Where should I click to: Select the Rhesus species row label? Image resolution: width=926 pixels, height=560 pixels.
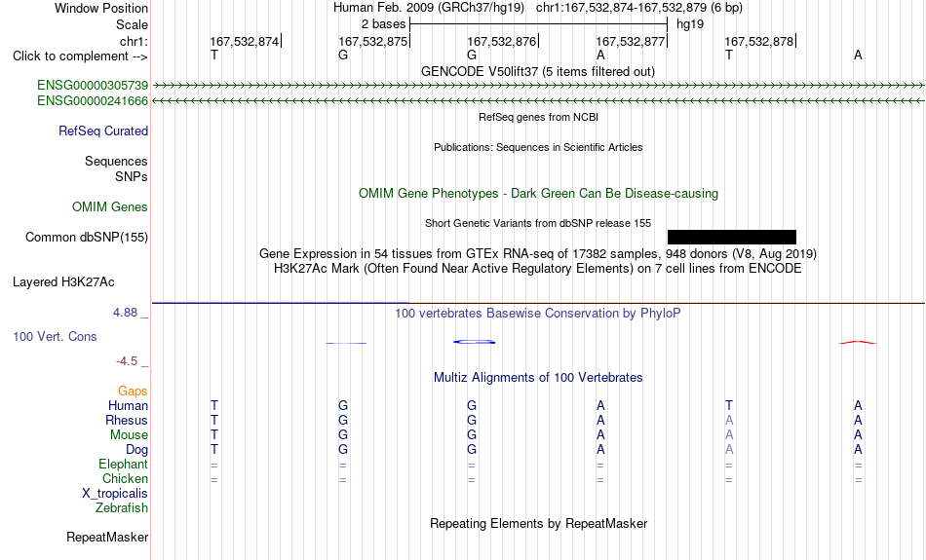click(x=127, y=420)
